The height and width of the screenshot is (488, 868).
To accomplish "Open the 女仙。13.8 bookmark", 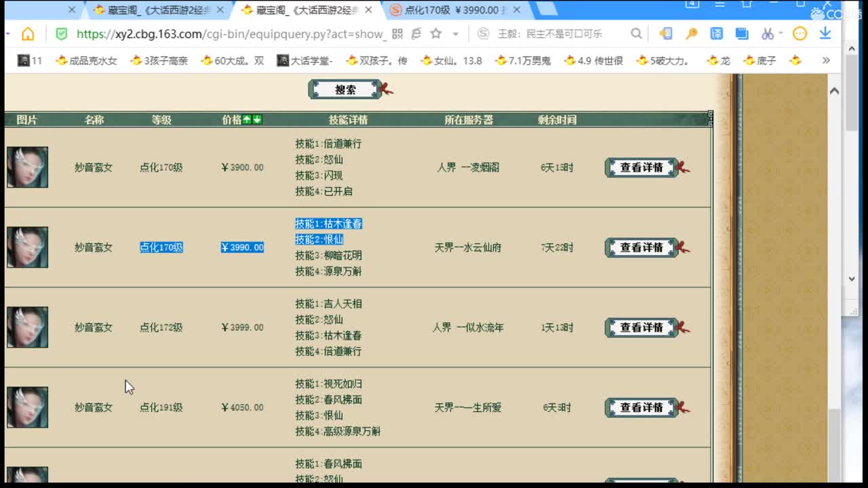I will coord(451,60).
